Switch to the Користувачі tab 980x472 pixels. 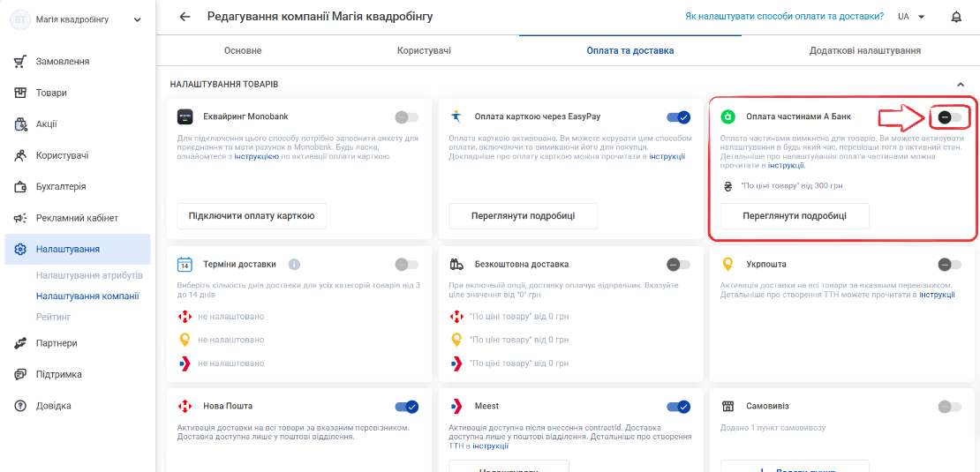424,50
